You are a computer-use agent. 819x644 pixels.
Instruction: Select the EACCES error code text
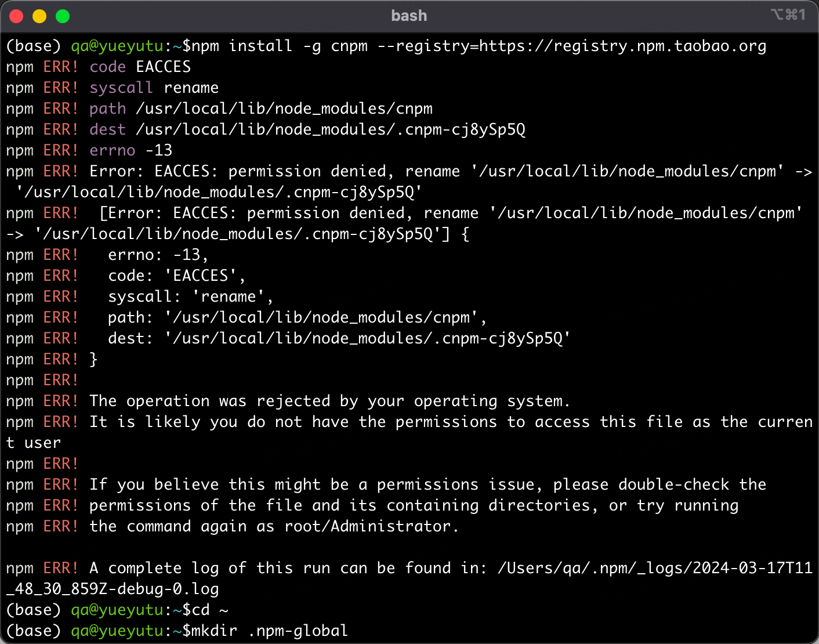[x=163, y=67]
